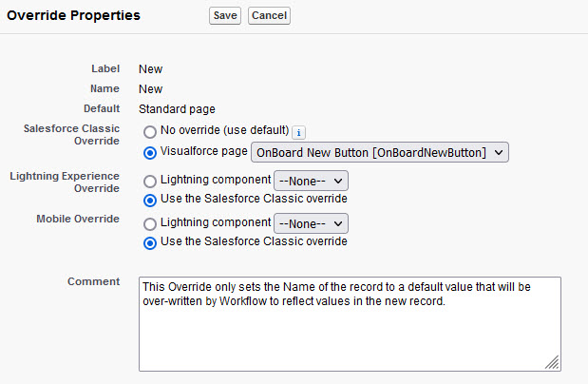Click the Standard page default value text
The height and width of the screenshot is (384, 588).
click(x=177, y=109)
